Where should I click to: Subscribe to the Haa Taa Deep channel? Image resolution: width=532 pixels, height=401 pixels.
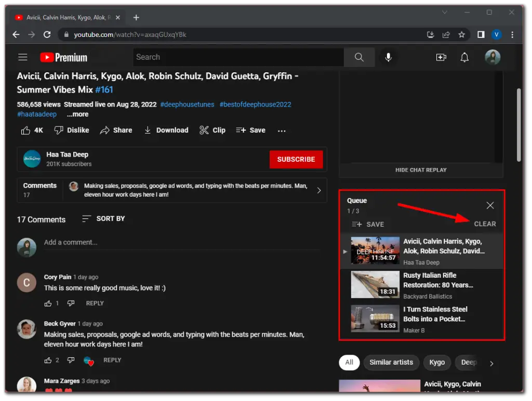[x=296, y=159]
